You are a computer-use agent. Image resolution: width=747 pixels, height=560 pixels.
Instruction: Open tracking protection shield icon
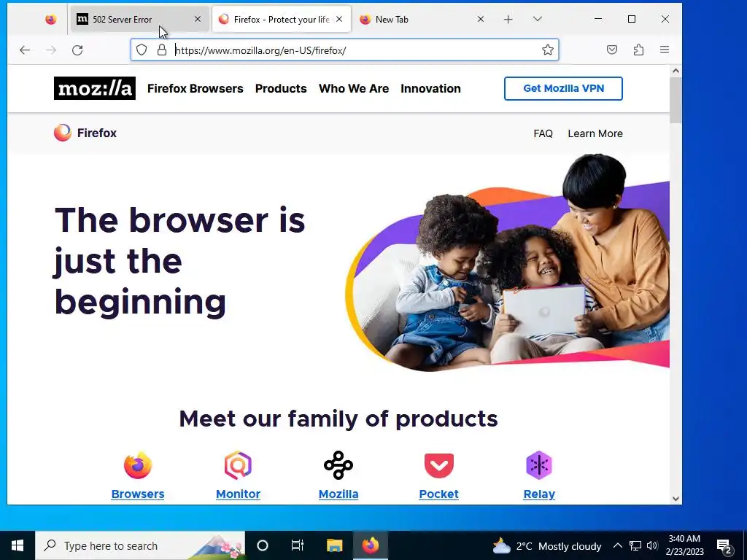pos(142,50)
